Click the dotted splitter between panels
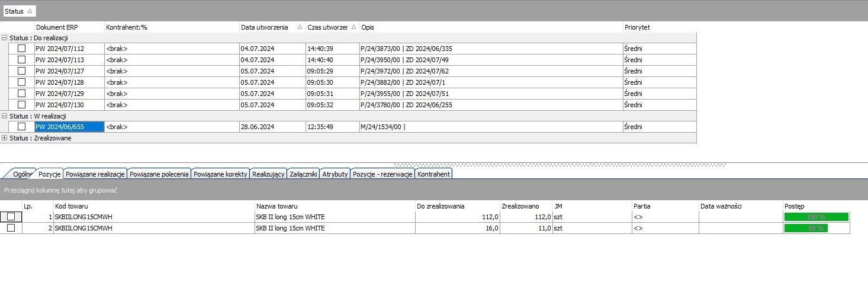This screenshot has width=868, height=298. (x=560, y=165)
